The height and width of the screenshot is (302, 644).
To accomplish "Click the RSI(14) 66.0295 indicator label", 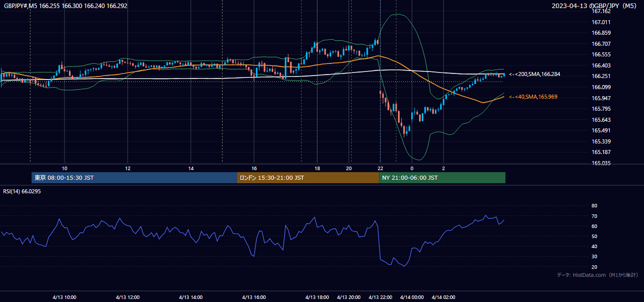I will 22,191.
